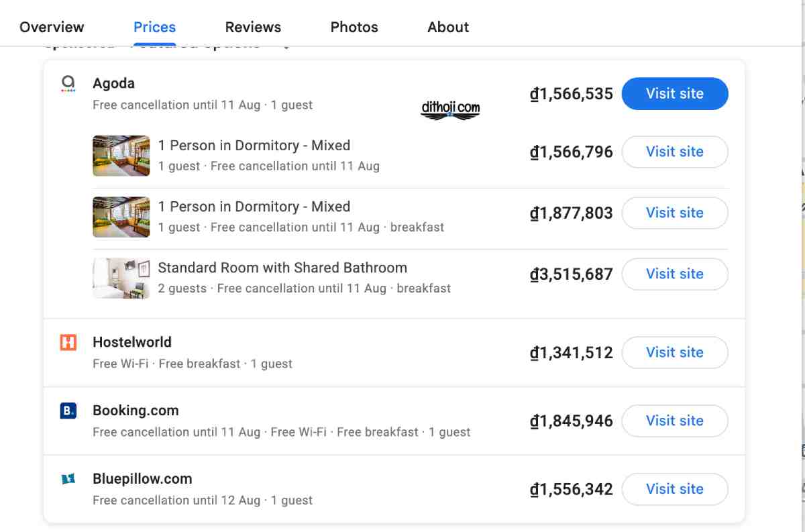Viewport: 805px width, 532px height.
Task: Select the Prices tab
Action: coord(154,28)
